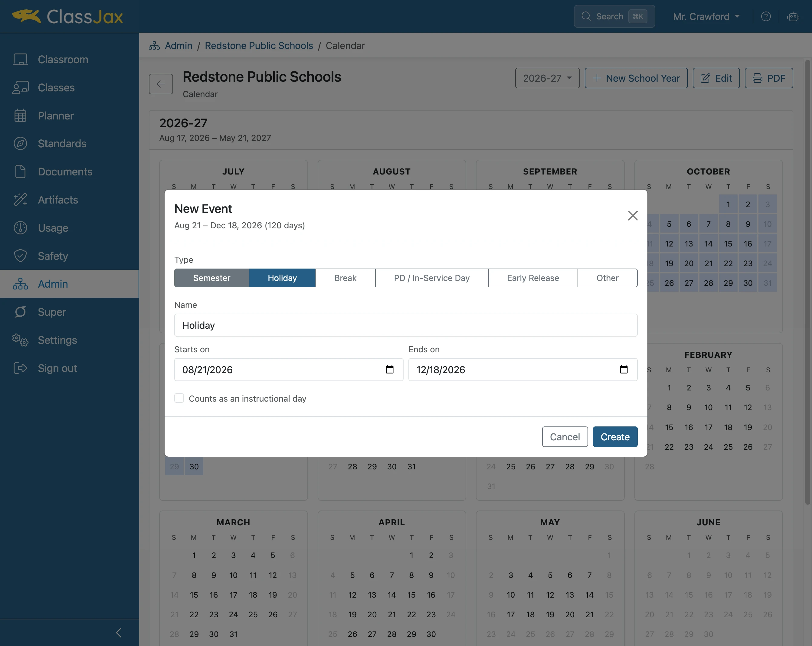Viewport: 812px width, 646px height.
Task: Click the JUNE month heading
Action: point(709,523)
